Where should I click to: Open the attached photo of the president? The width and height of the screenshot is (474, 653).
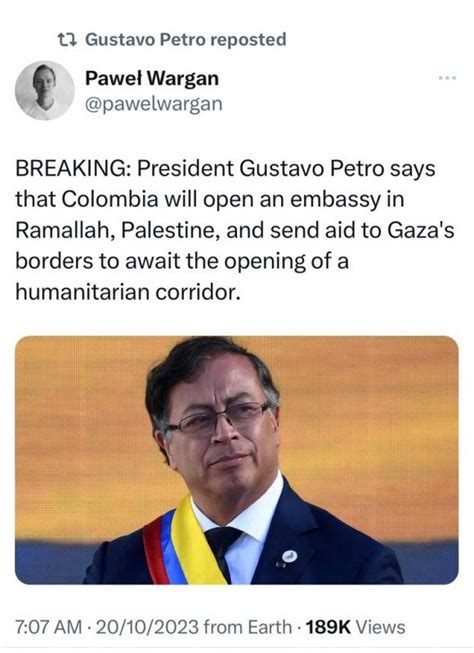pyautogui.click(x=237, y=460)
